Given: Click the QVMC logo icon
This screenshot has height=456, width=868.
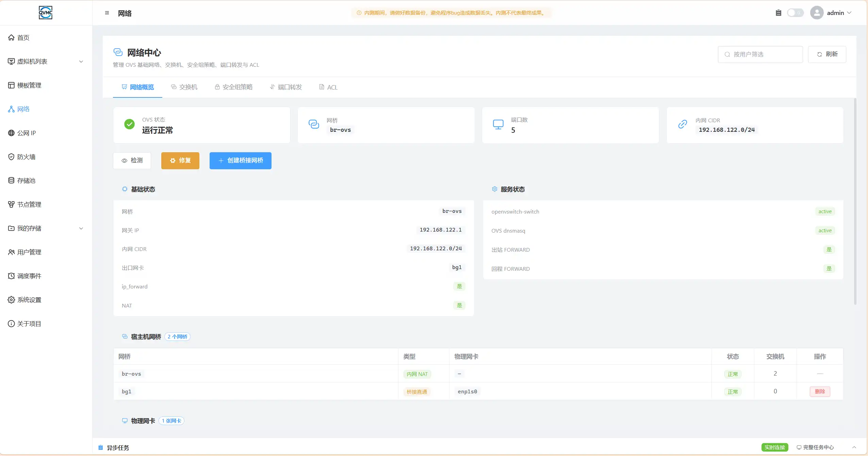Looking at the screenshot, I should click(x=46, y=13).
